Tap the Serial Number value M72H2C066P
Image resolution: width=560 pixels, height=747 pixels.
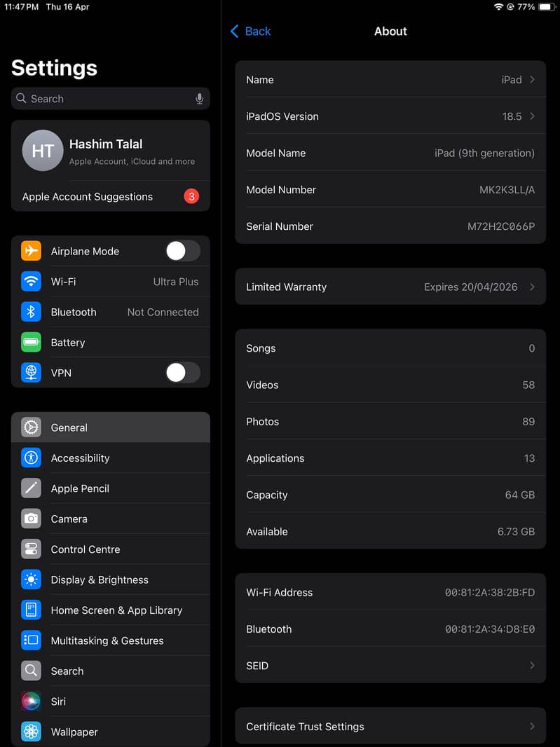[501, 226]
